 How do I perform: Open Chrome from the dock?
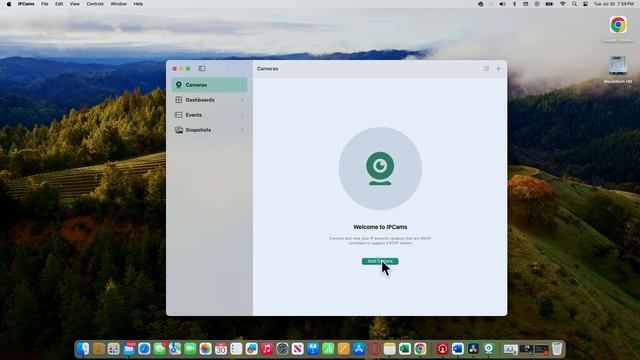tap(420, 349)
